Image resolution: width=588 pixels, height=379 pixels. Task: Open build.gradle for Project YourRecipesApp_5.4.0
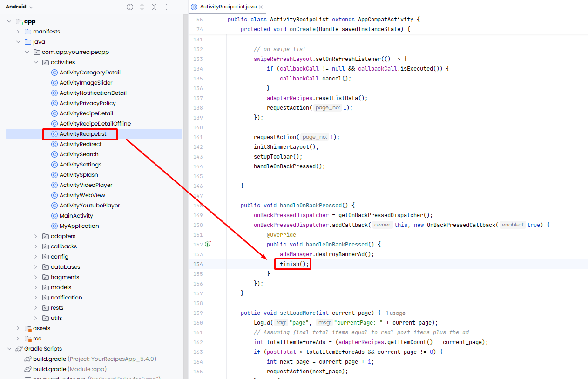pos(90,359)
